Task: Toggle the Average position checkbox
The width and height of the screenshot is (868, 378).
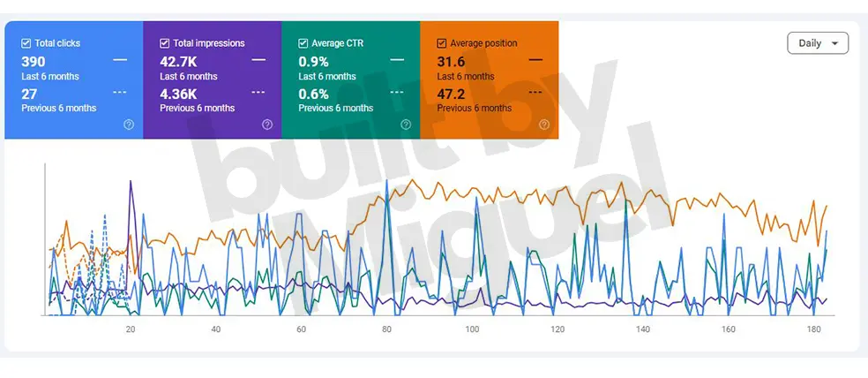Action: click(x=442, y=43)
